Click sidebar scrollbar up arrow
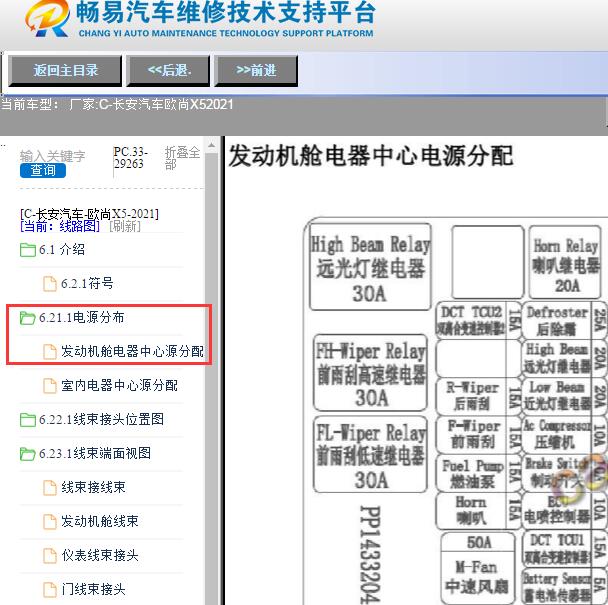 (x=211, y=146)
